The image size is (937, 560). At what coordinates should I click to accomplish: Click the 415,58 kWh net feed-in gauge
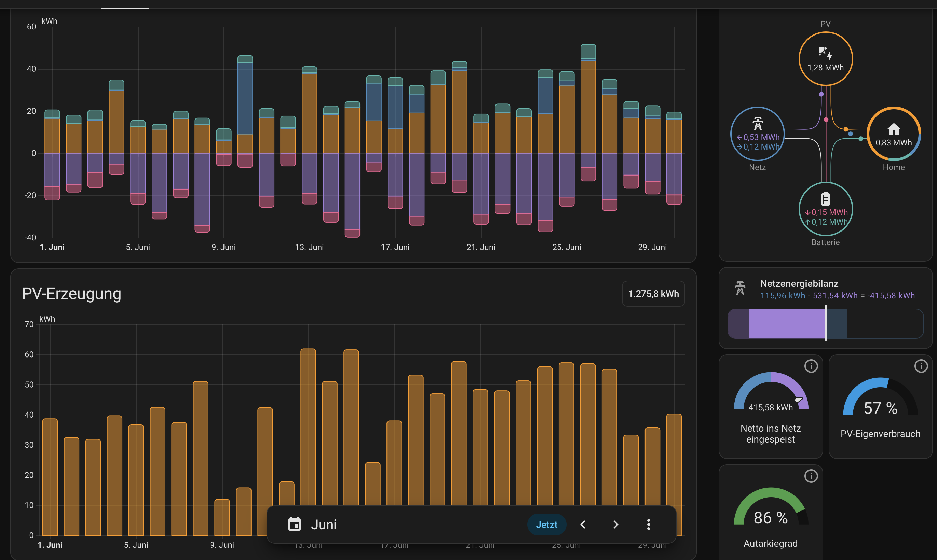tap(771, 392)
